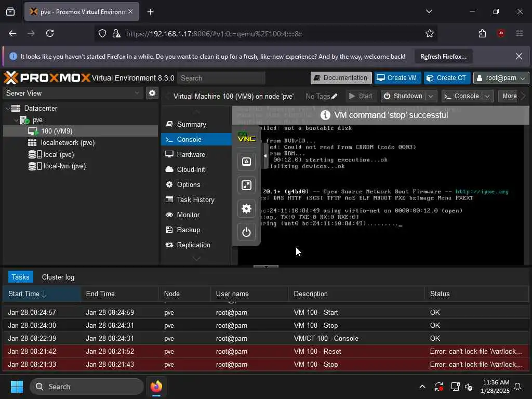Viewport: 532px width, 399px height.
Task: Select Hardware menu item
Action: click(196, 155)
